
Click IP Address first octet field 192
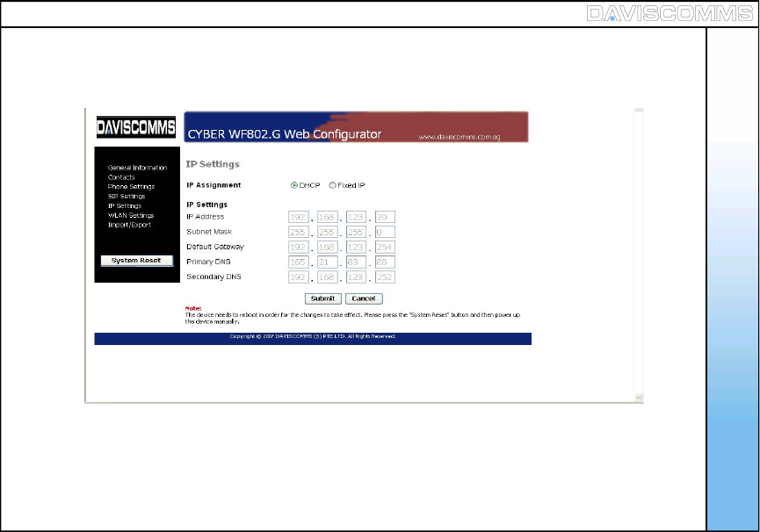click(298, 217)
